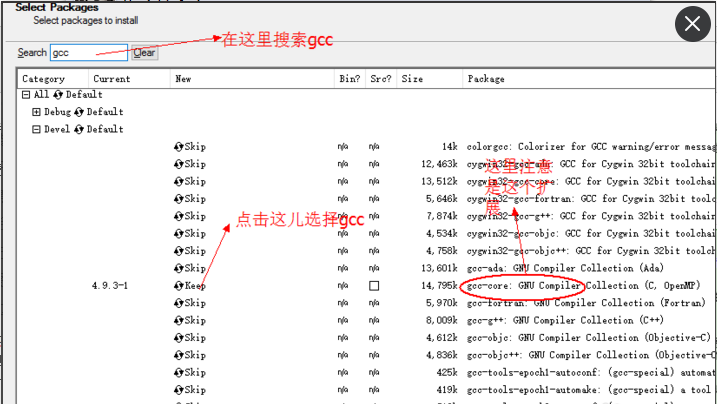Collapse the Devel category tree node
The image size is (717, 404).
[36, 129]
